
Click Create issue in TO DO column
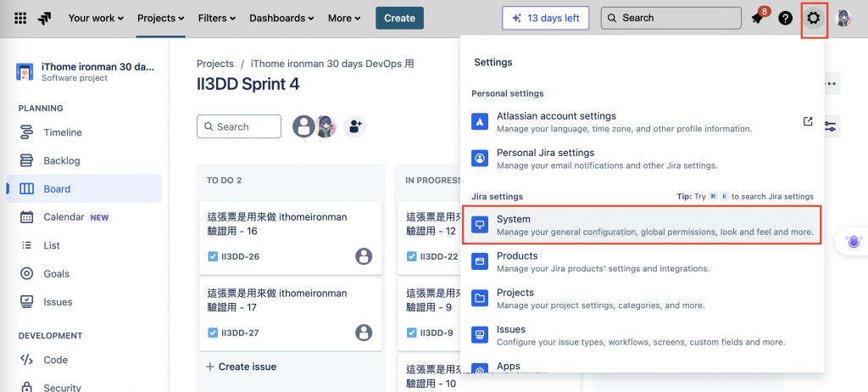pos(242,367)
